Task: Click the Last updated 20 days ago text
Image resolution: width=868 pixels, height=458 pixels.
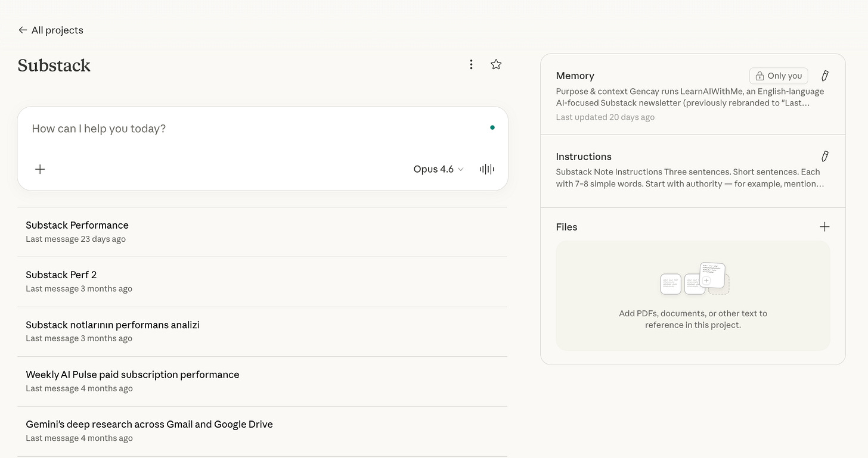Action: (605, 117)
